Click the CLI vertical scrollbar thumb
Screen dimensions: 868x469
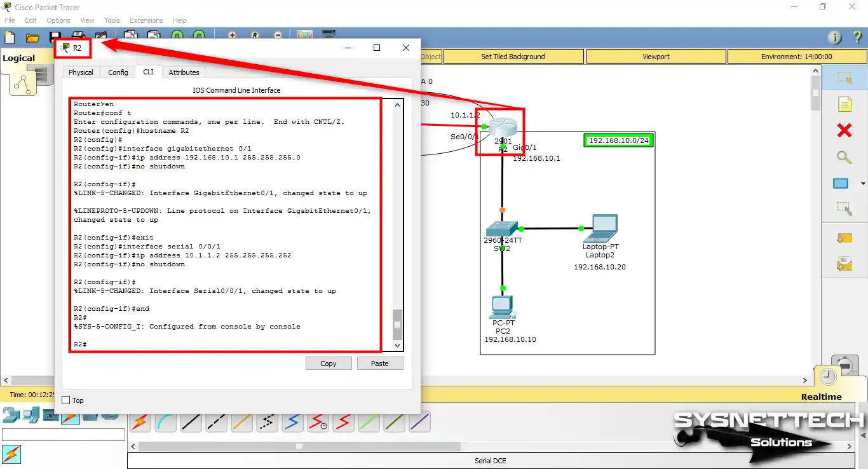point(398,324)
